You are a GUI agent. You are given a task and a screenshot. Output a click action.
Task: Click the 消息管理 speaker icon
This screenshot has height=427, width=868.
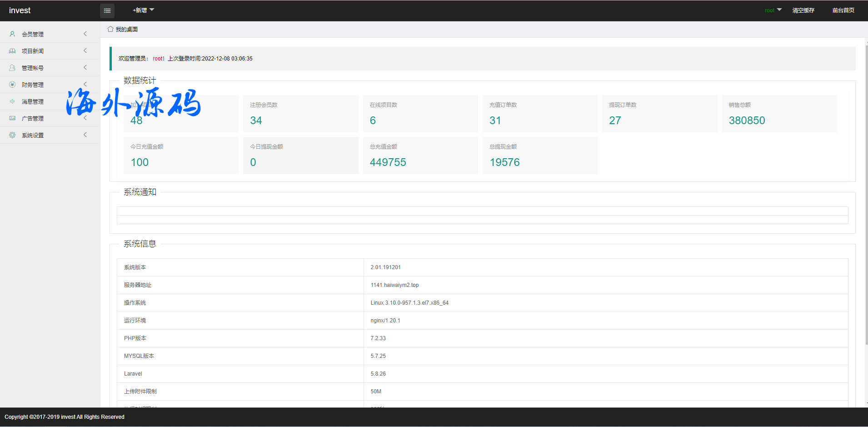12,101
